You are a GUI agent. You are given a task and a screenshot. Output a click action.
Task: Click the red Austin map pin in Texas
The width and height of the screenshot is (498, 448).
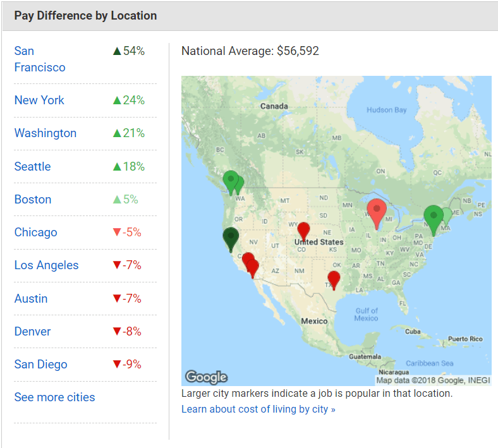click(x=334, y=279)
